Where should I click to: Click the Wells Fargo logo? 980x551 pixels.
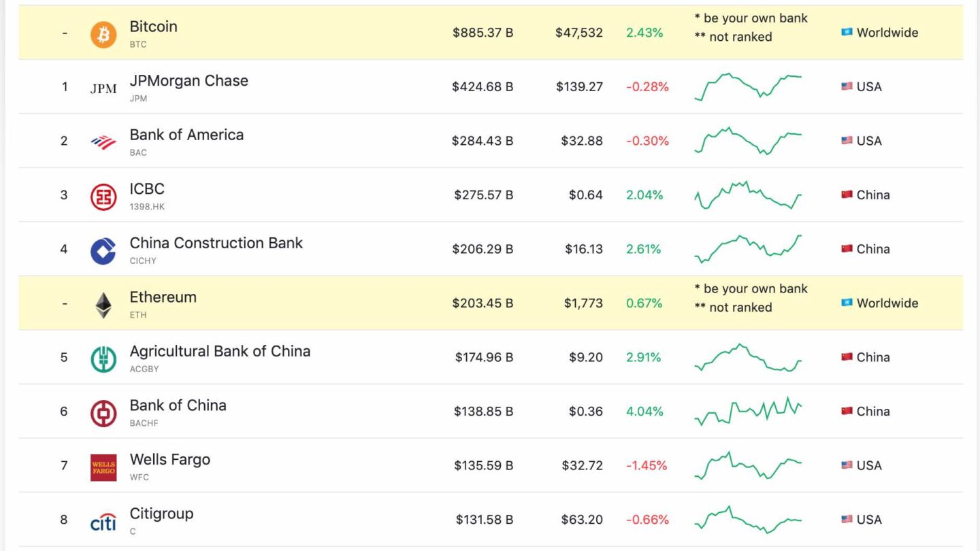coord(103,467)
